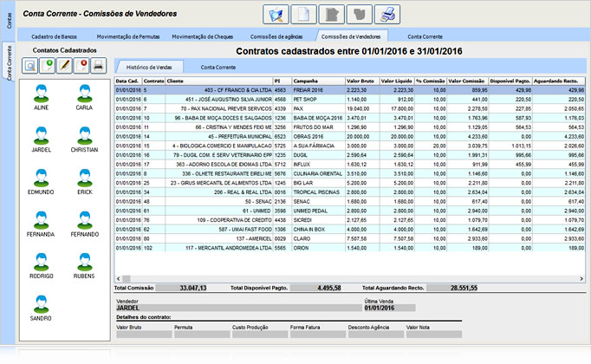Select row 336 - OLHETE RESTAURANTE EIRELI ME
This screenshot has height=364, width=591.
tap(350, 173)
